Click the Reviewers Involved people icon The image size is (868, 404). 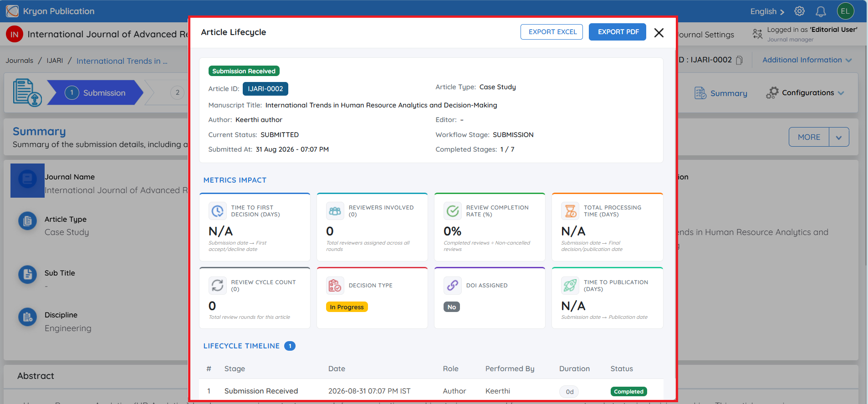click(335, 211)
